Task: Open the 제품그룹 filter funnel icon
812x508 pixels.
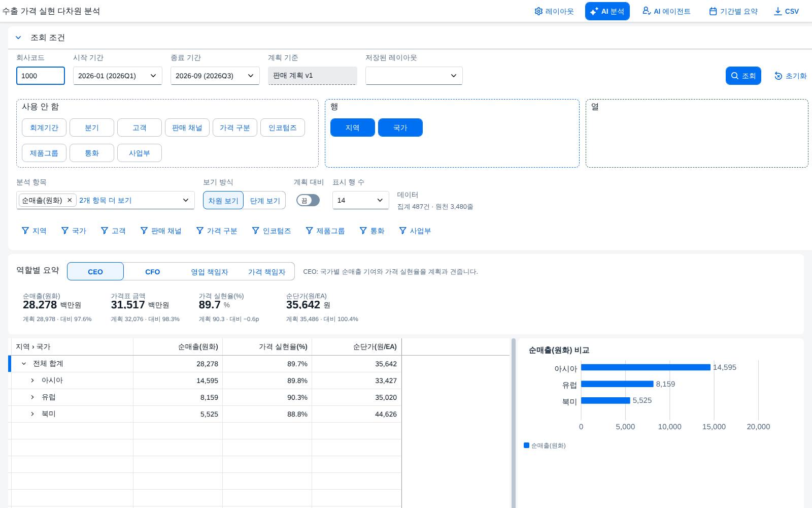Action: point(309,231)
